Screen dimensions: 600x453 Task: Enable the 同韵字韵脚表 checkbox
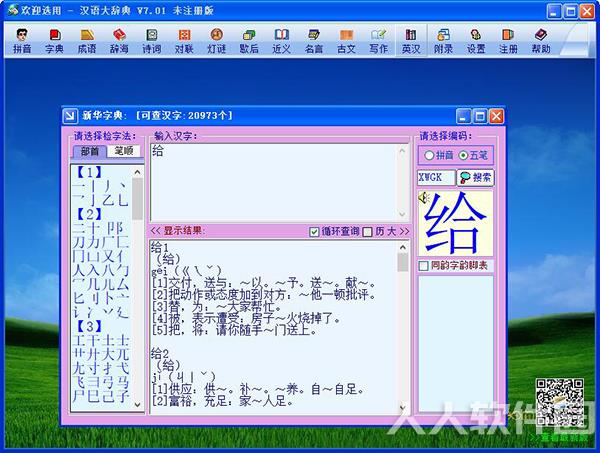423,266
